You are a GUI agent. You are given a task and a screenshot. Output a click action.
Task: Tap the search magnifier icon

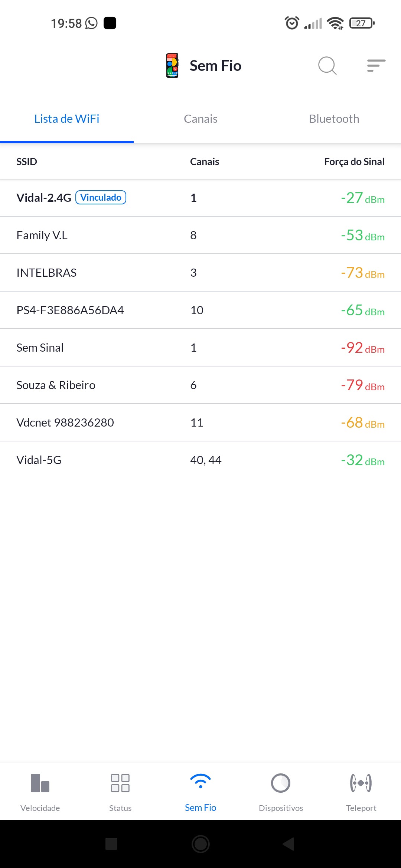pyautogui.click(x=327, y=66)
